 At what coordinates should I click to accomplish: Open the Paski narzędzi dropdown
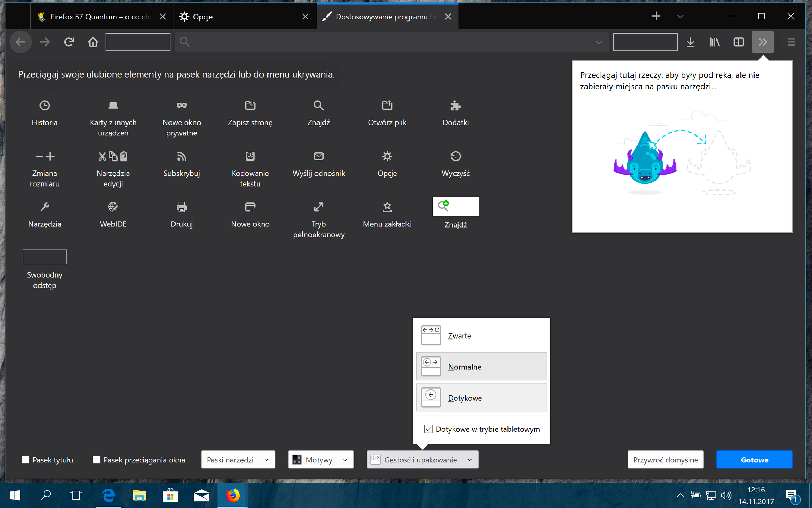tap(238, 460)
